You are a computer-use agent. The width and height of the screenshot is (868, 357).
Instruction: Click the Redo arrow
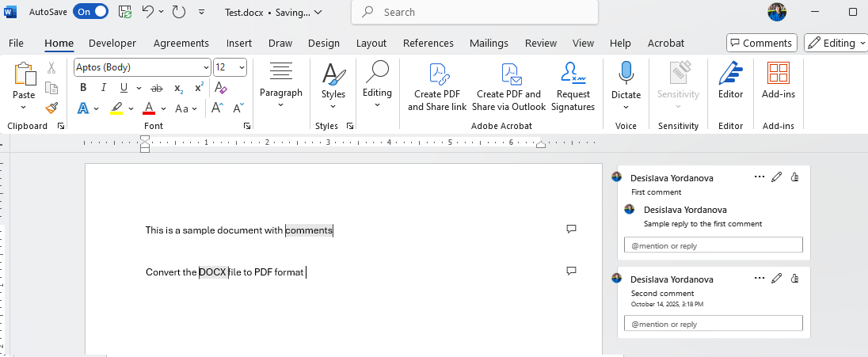click(178, 12)
